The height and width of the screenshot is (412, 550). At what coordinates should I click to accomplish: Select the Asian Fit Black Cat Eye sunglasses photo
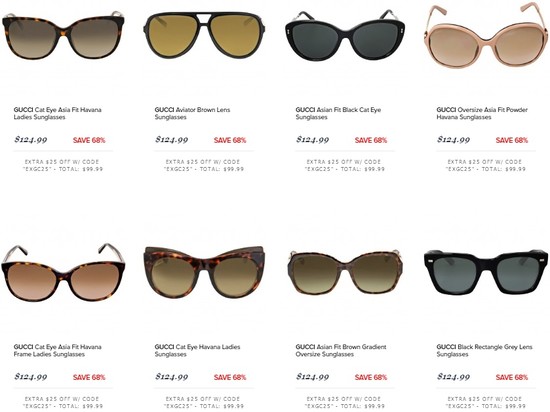pyautogui.click(x=345, y=35)
